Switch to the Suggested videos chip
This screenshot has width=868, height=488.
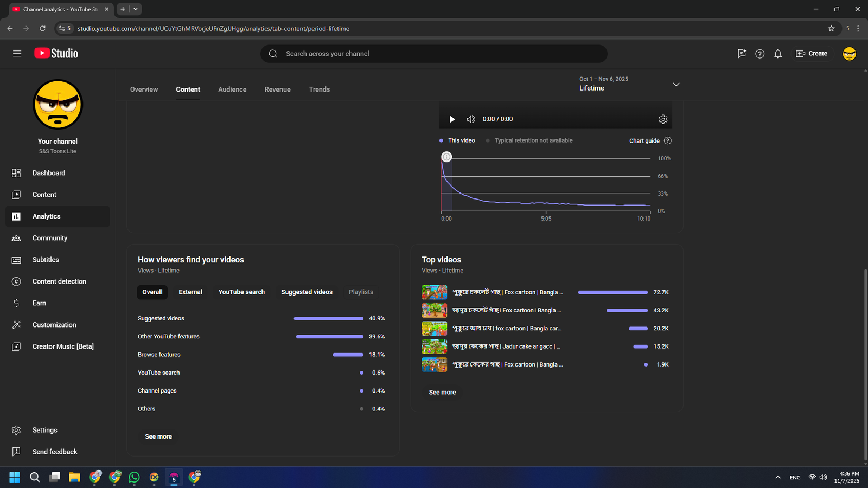point(307,292)
